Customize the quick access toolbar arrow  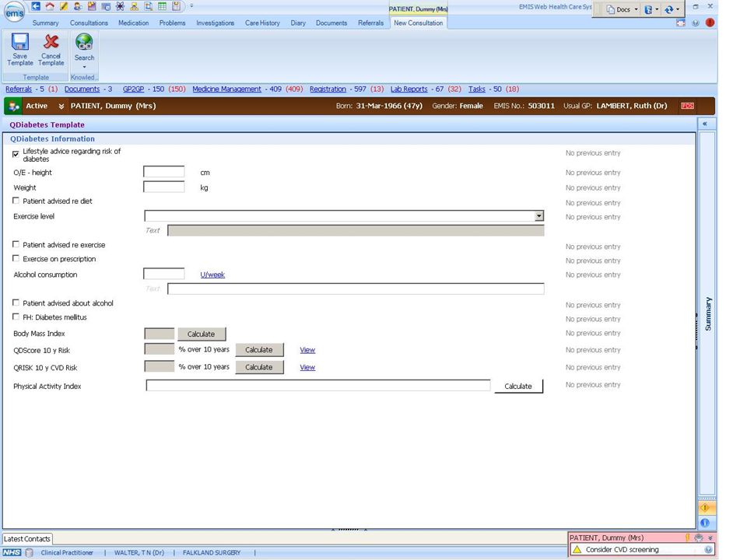pos(191,6)
